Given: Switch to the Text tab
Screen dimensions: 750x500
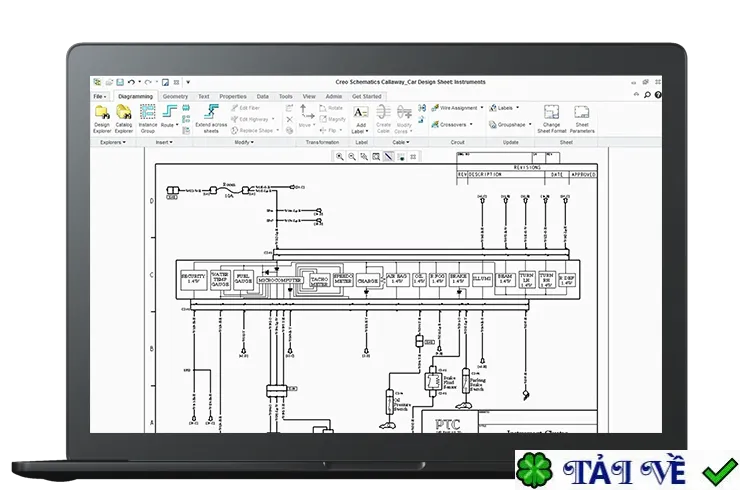Looking at the screenshot, I should pyautogui.click(x=203, y=96).
